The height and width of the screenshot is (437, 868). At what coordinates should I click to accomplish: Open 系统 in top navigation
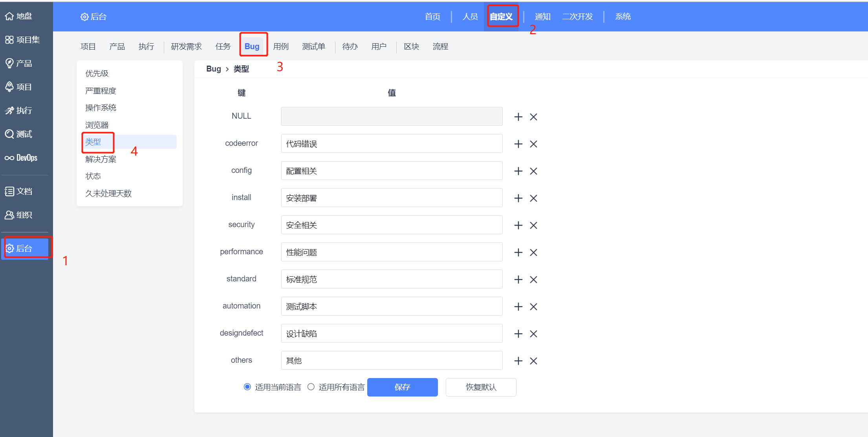tap(623, 17)
